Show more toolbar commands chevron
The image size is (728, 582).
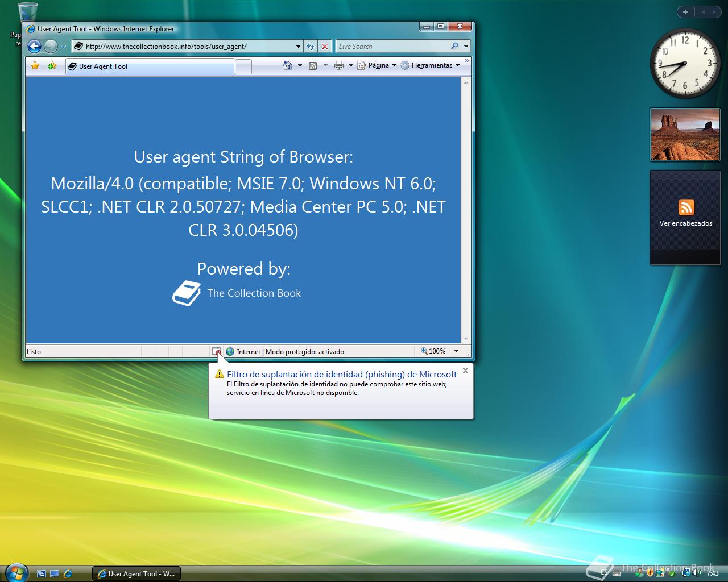(x=467, y=60)
